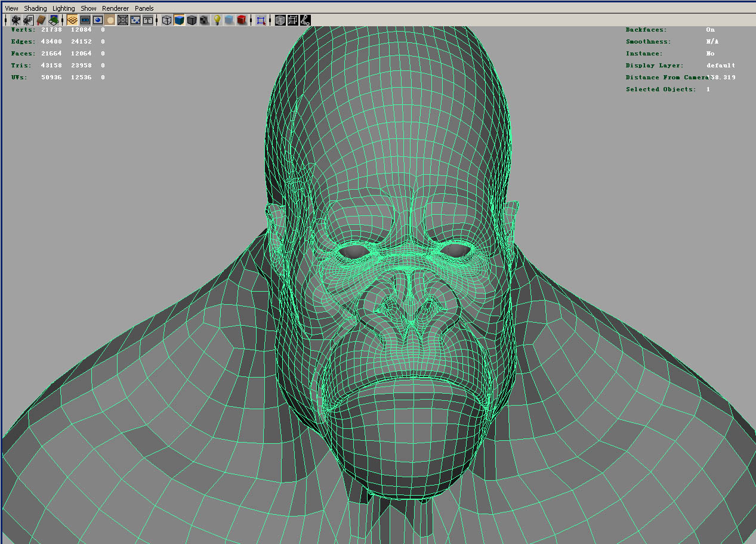The width and height of the screenshot is (756, 544).
Task: Click the "Faces:" label
Action: tap(23, 54)
